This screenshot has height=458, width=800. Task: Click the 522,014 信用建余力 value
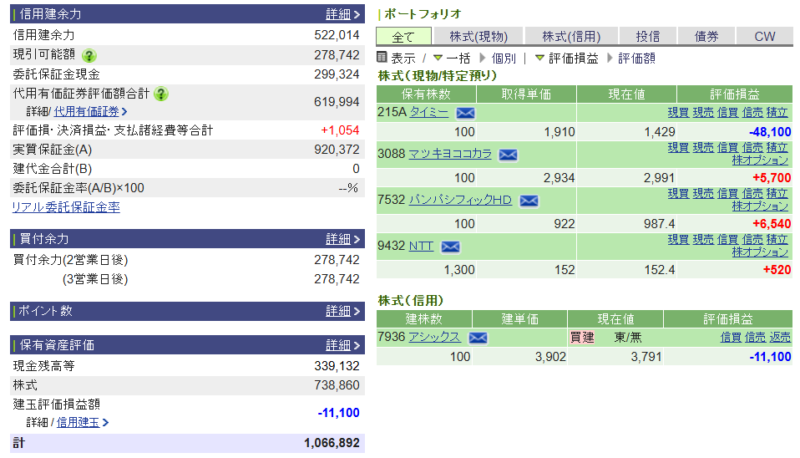[x=337, y=35]
